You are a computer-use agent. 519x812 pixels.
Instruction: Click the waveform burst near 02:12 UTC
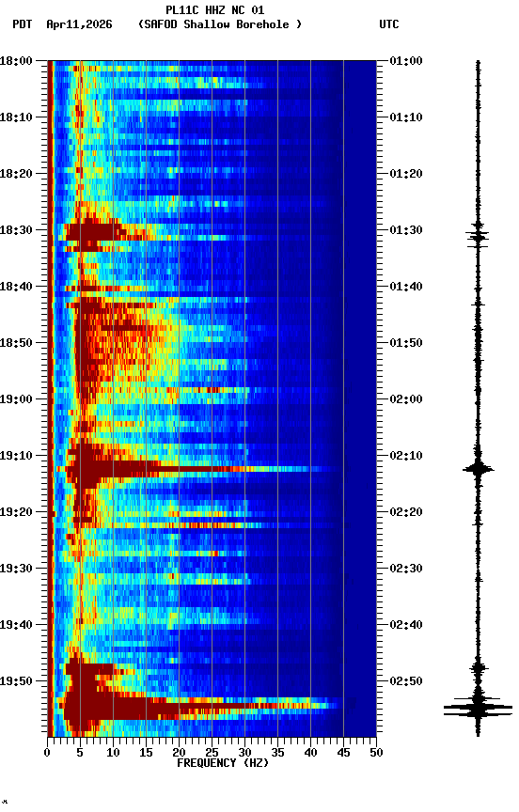click(478, 470)
